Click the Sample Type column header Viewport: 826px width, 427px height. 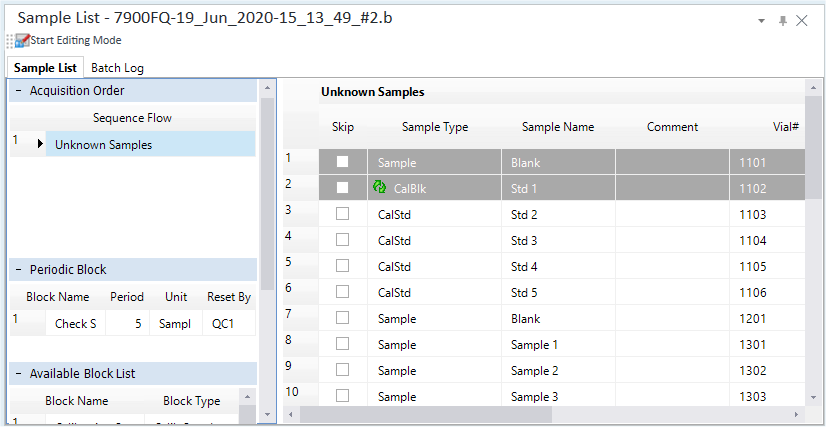435,127
